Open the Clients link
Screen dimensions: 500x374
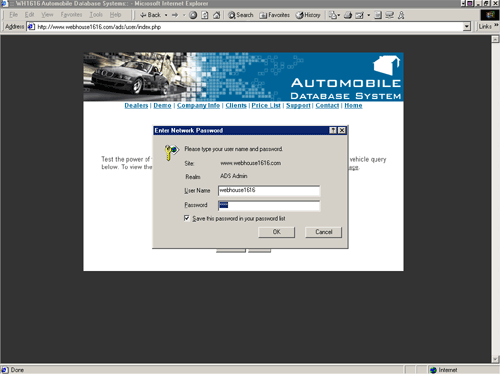(236, 105)
